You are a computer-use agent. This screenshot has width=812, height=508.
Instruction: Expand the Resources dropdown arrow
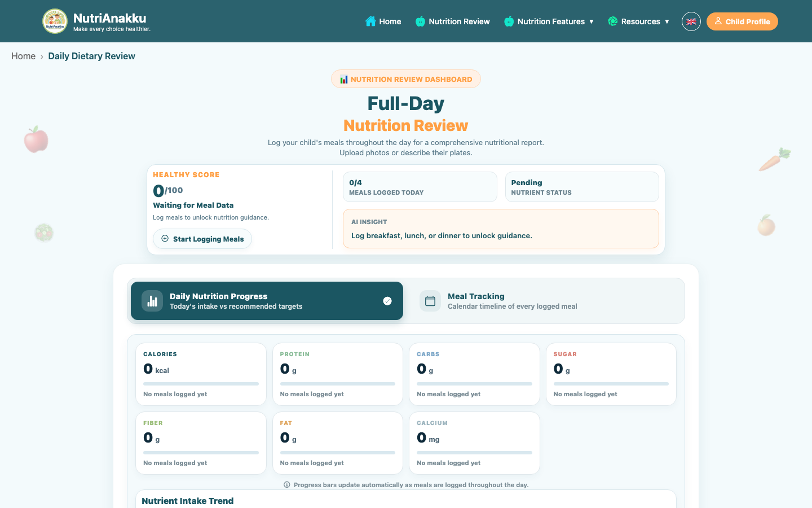[x=667, y=21]
